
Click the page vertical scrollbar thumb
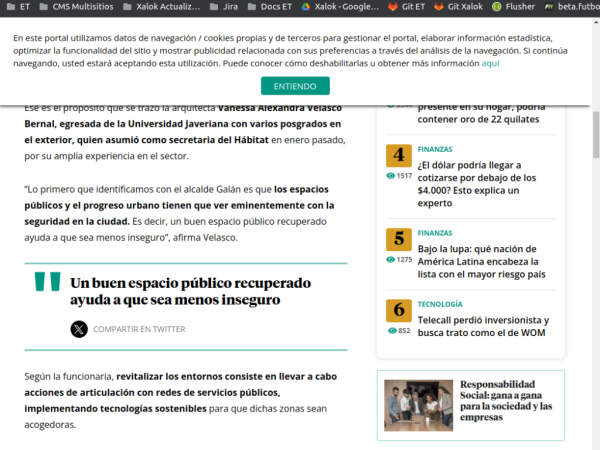[x=596, y=135]
